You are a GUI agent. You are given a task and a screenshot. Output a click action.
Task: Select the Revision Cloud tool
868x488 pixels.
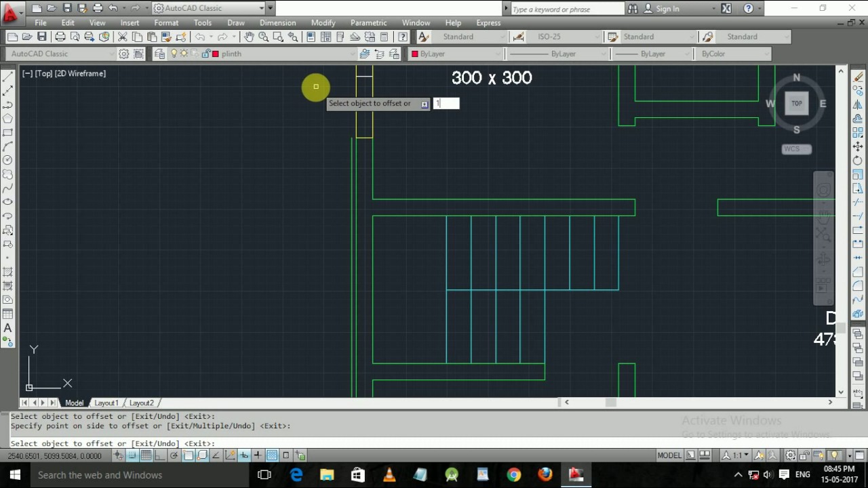[x=8, y=174]
